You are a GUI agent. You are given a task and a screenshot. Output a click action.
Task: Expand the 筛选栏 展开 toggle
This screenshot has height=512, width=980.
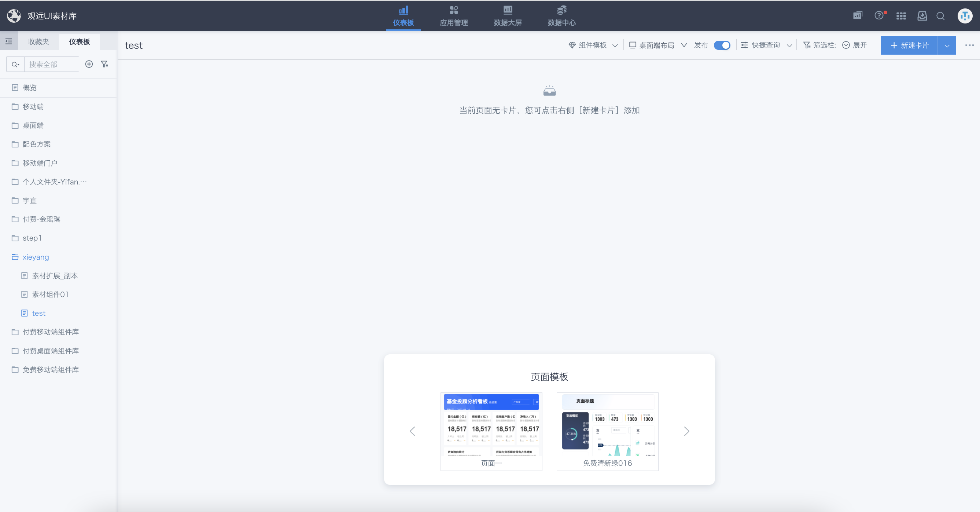coord(854,45)
